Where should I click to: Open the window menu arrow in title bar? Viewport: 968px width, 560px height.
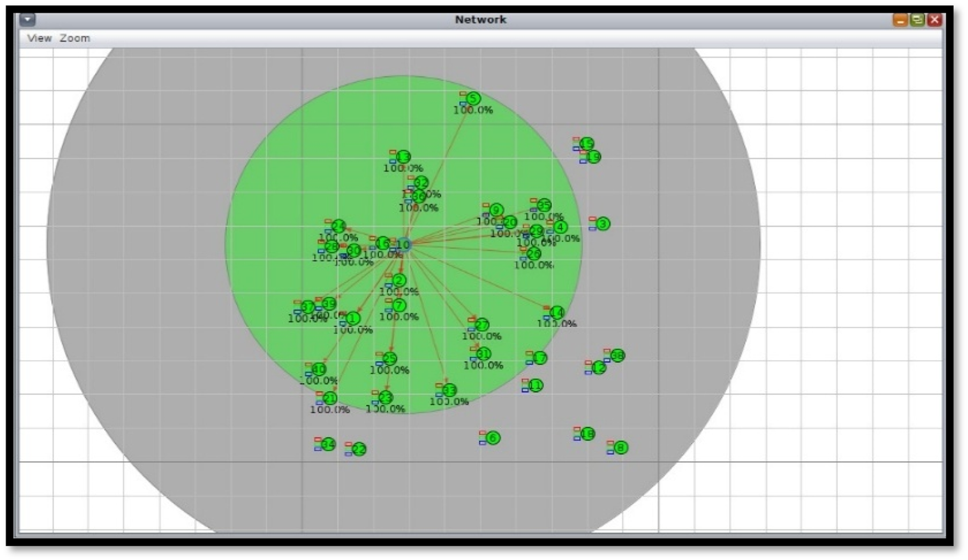tap(27, 20)
